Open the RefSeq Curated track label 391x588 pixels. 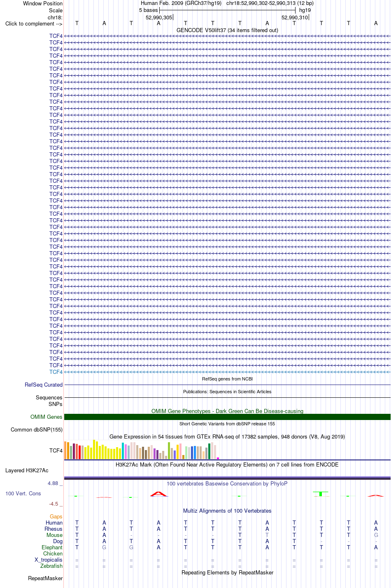pyautogui.click(x=44, y=385)
